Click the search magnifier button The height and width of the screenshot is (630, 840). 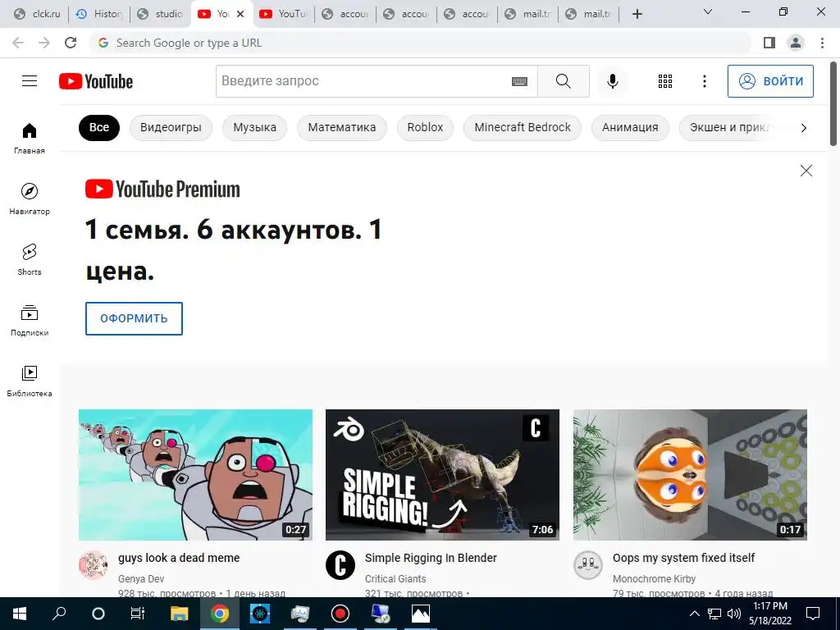[563, 81]
